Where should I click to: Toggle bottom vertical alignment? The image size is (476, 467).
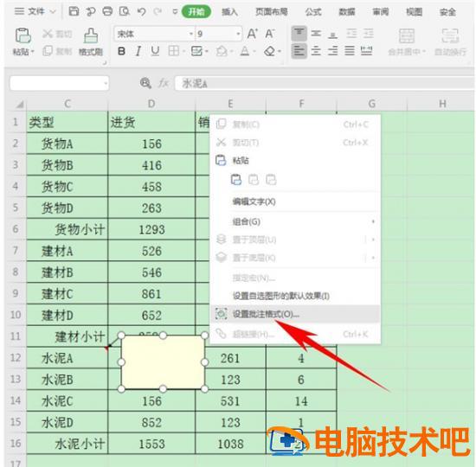tap(332, 35)
